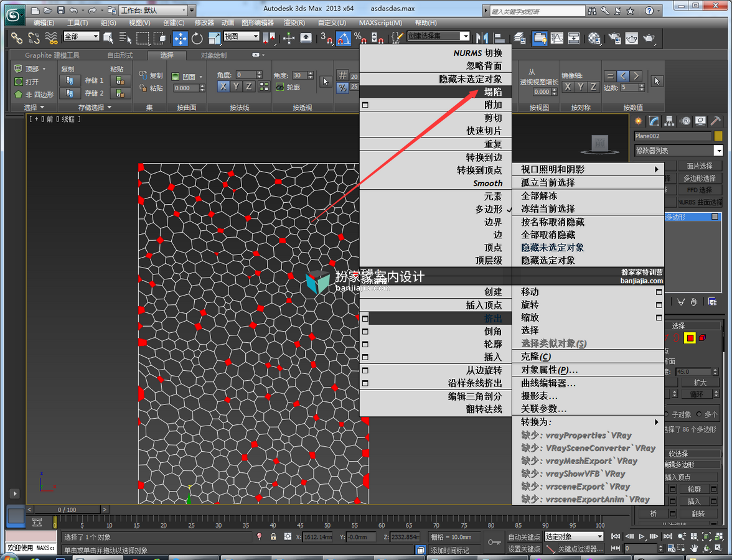Open the Material Editor icon

594,39
